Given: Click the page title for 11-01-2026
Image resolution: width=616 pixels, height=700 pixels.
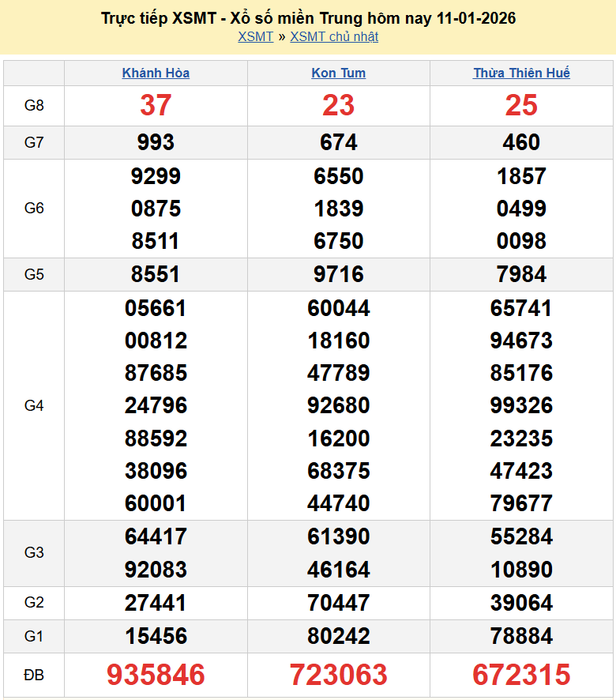Looking at the screenshot, I should (x=308, y=18).
